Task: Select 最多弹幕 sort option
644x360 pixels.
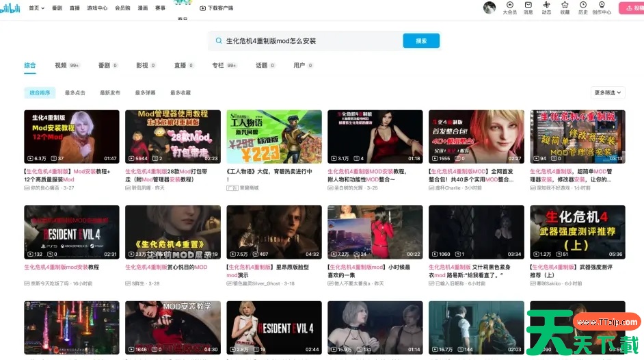Action: [146, 93]
